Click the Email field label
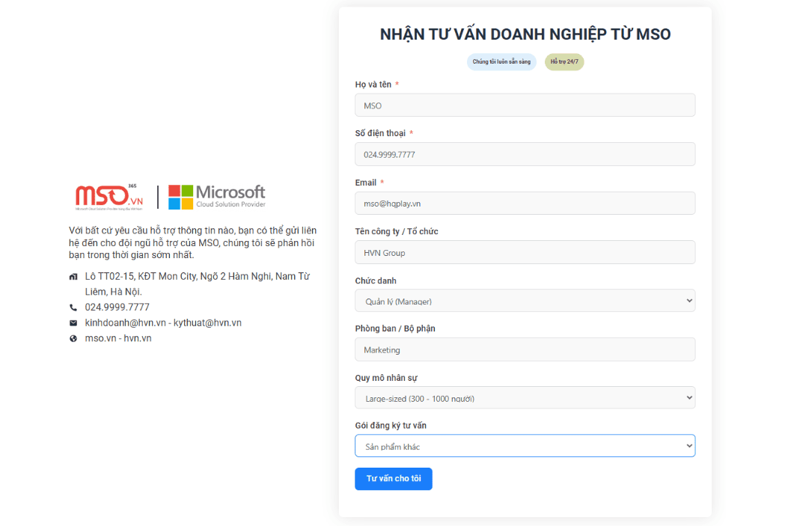The image size is (794, 532). 366,183
